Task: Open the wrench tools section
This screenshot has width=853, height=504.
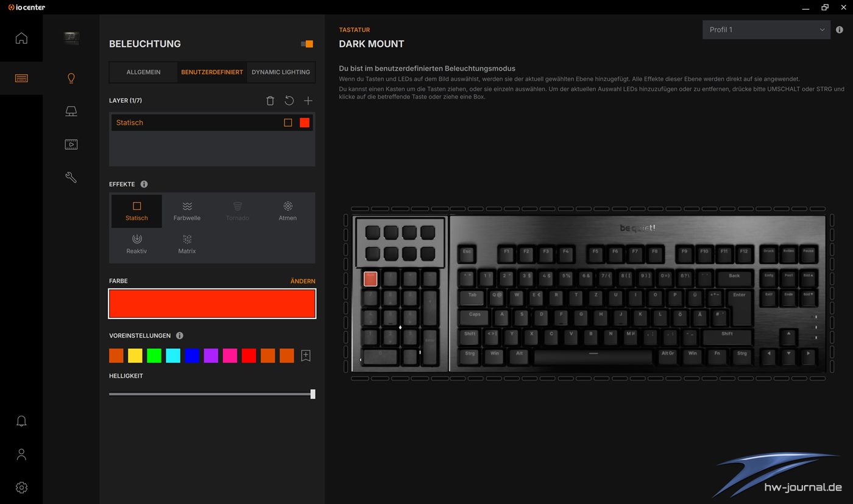Action: coord(71,177)
